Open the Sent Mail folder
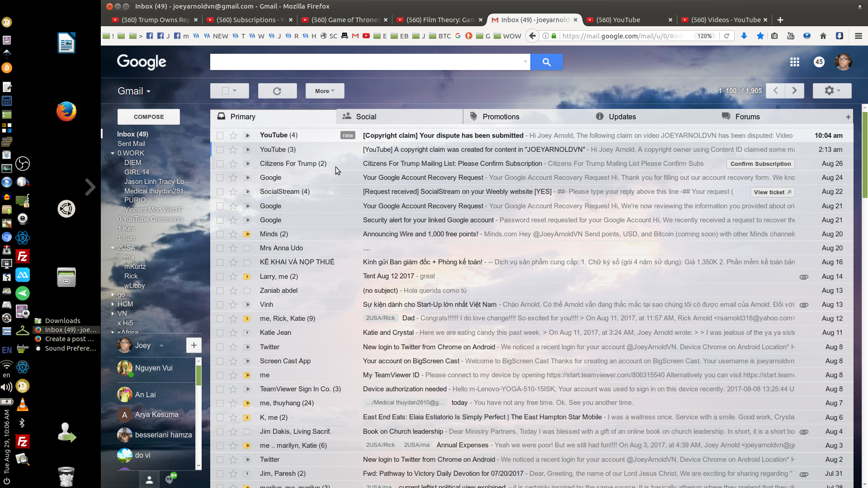The image size is (868, 488). (x=132, y=144)
